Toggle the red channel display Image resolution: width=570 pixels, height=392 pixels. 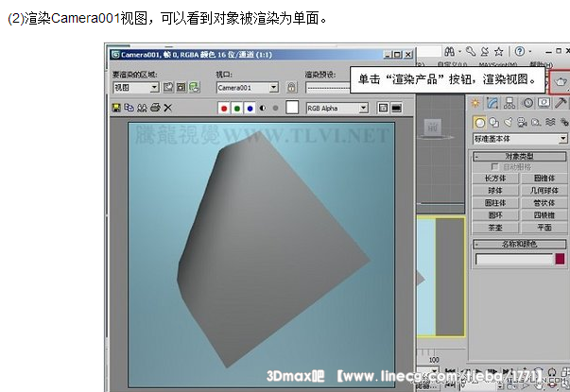point(223,108)
